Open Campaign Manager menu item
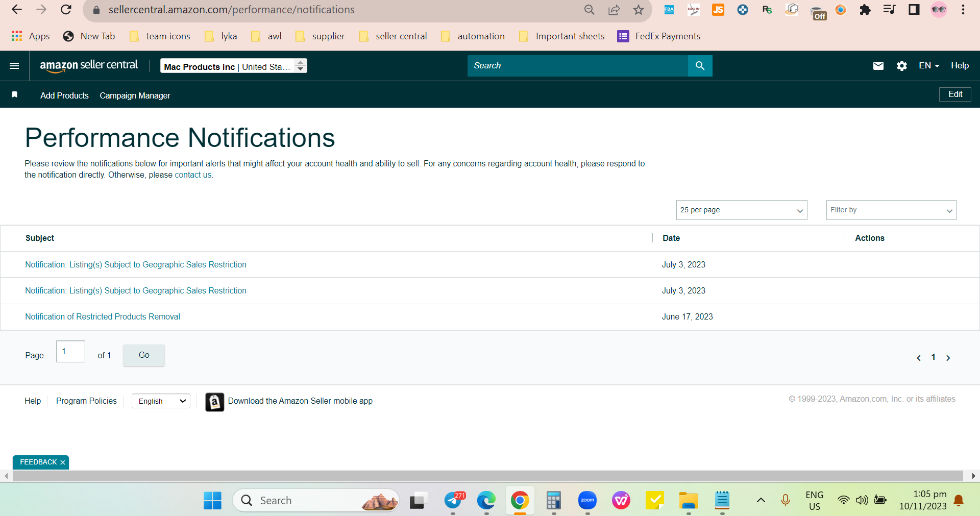Screen dimensions: 980x516 135,95
